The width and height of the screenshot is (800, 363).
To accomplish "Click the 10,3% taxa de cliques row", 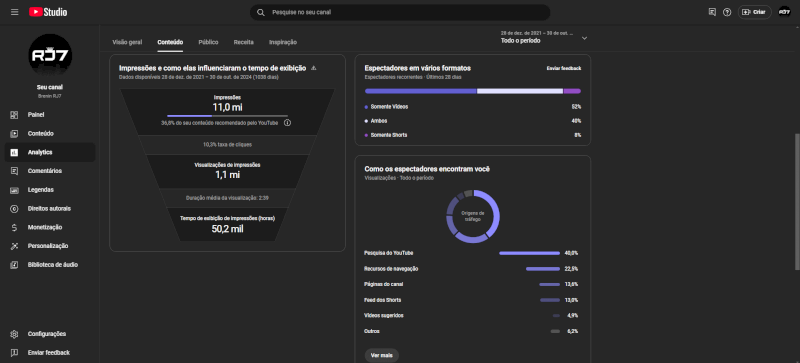I will click(227, 144).
